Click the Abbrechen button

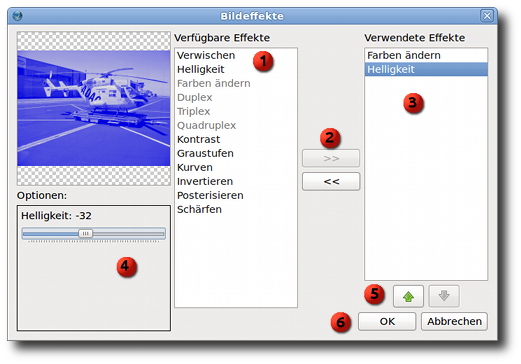[454, 321]
